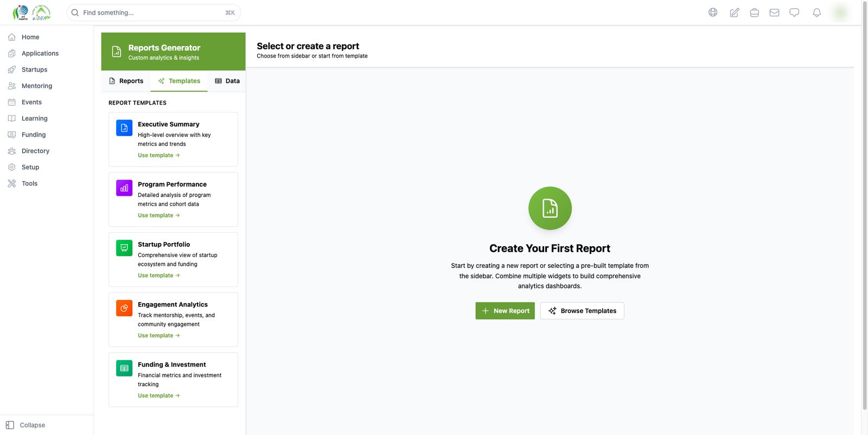Open the briefcase icon in top bar
The width and height of the screenshot is (868, 435).
tap(754, 12)
